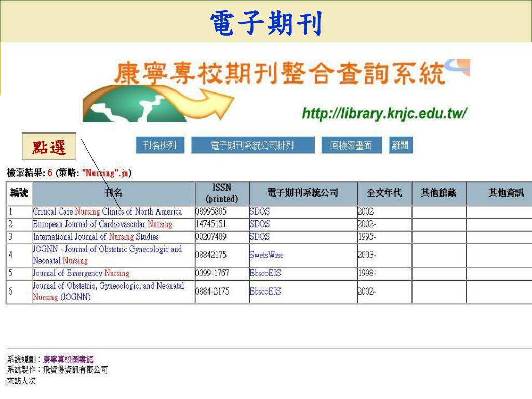This screenshot has width=532, height=399.
Task: Select ISSN value 08842175
Action: pos(211,255)
